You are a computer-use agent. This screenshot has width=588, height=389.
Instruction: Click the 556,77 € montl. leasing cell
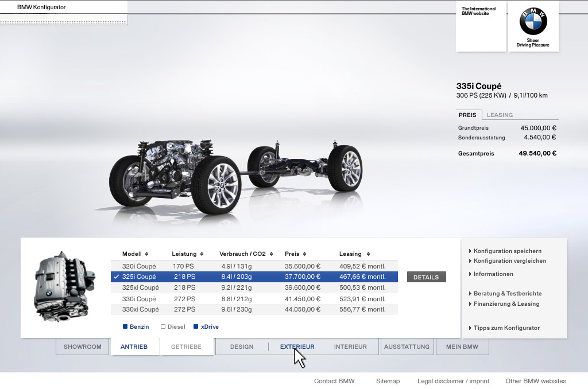click(x=362, y=310)
